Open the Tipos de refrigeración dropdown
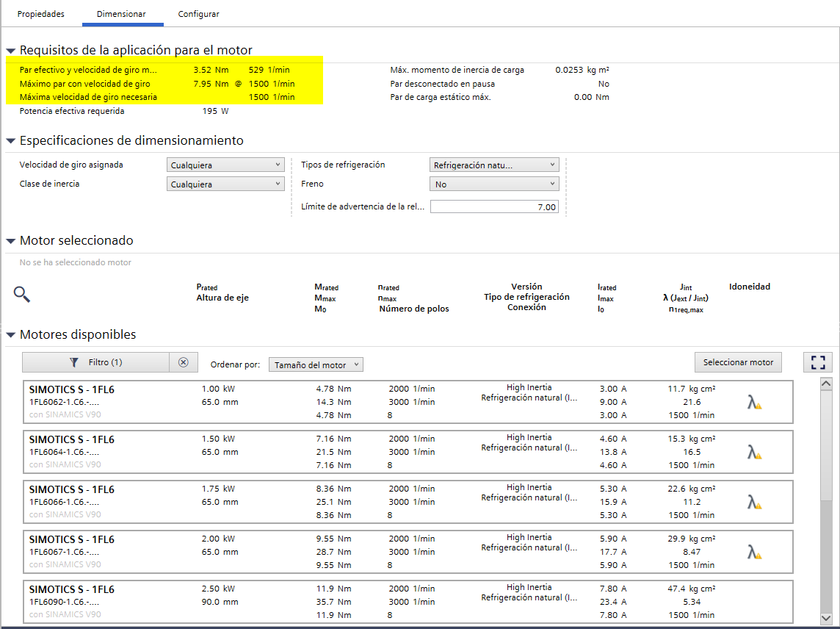Viewport: 840px width, 629px height. (493, 165)
